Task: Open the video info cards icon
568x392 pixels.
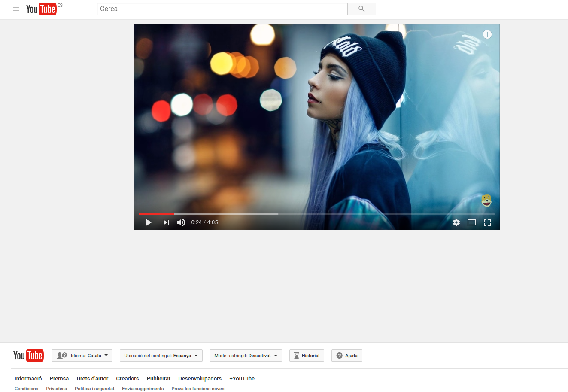Action: pos(487,34)
